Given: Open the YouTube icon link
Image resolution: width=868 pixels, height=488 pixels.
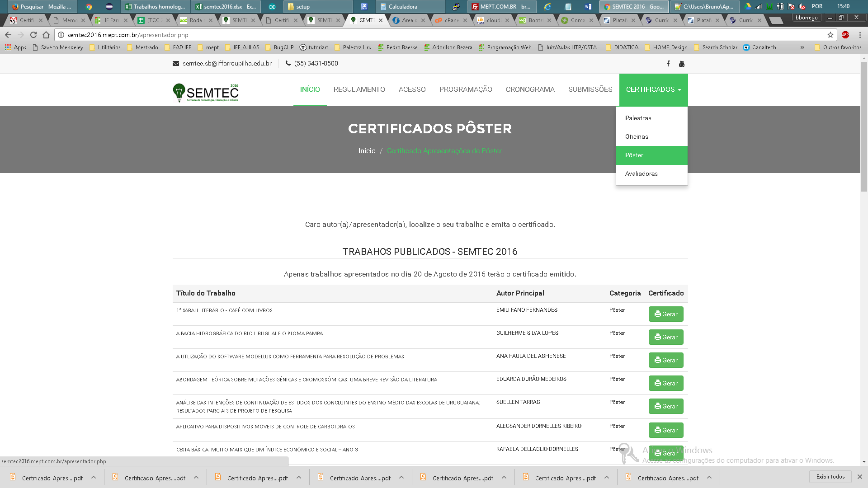Looking at the screenshot, I should [x=682, y=64].
